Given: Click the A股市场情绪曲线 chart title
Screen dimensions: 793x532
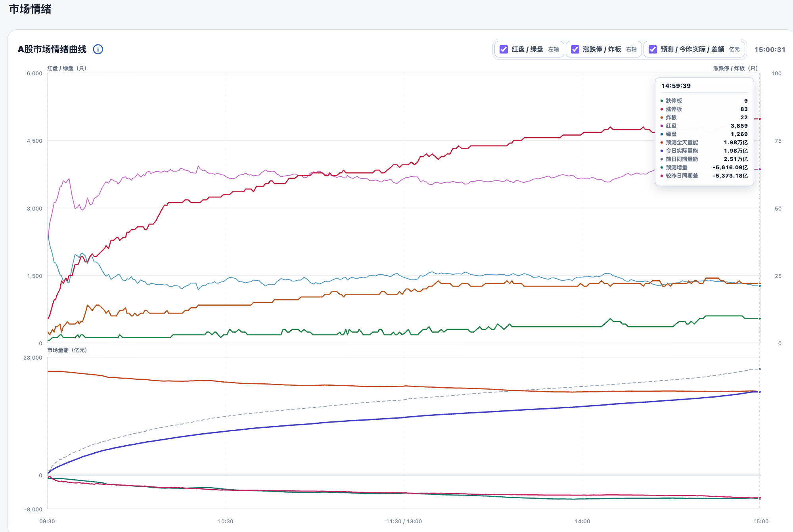Looking at the screenshot, I should [x=52, y=49].
